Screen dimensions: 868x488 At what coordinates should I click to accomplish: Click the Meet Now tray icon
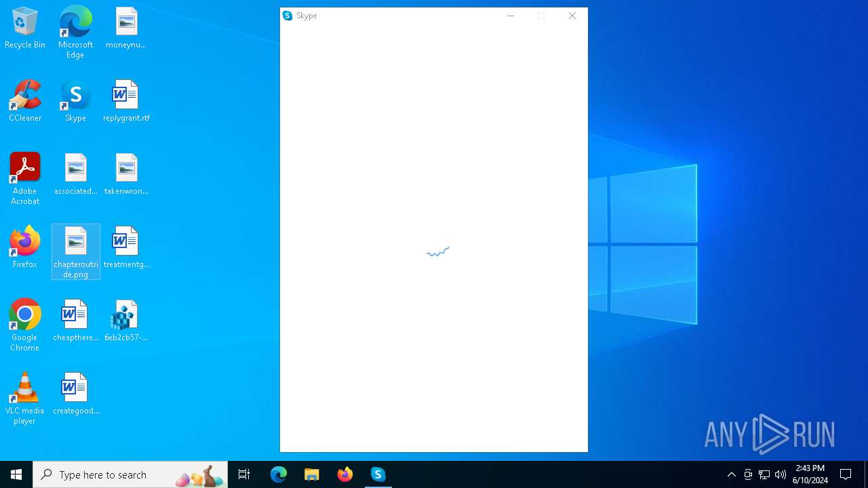coord(748,474)
